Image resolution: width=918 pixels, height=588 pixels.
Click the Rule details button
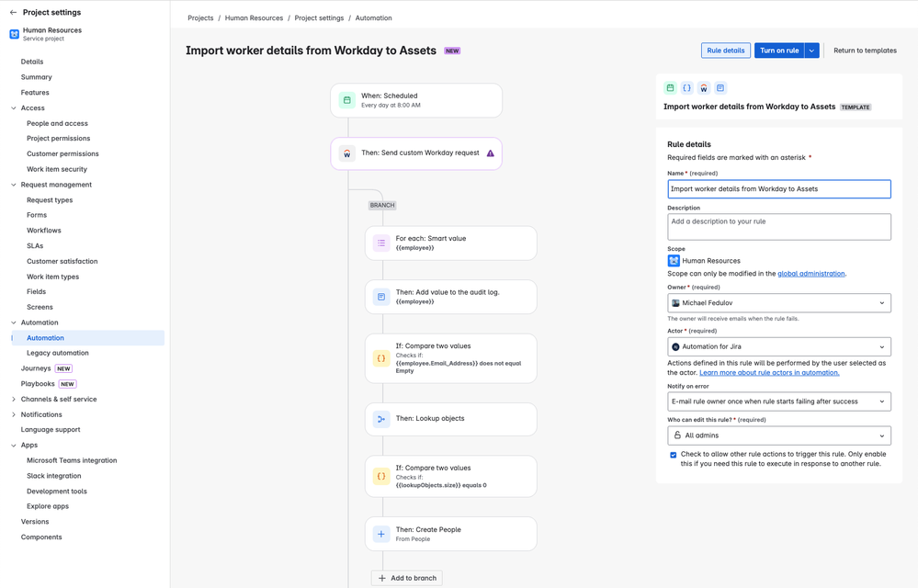tap(726, 51)
